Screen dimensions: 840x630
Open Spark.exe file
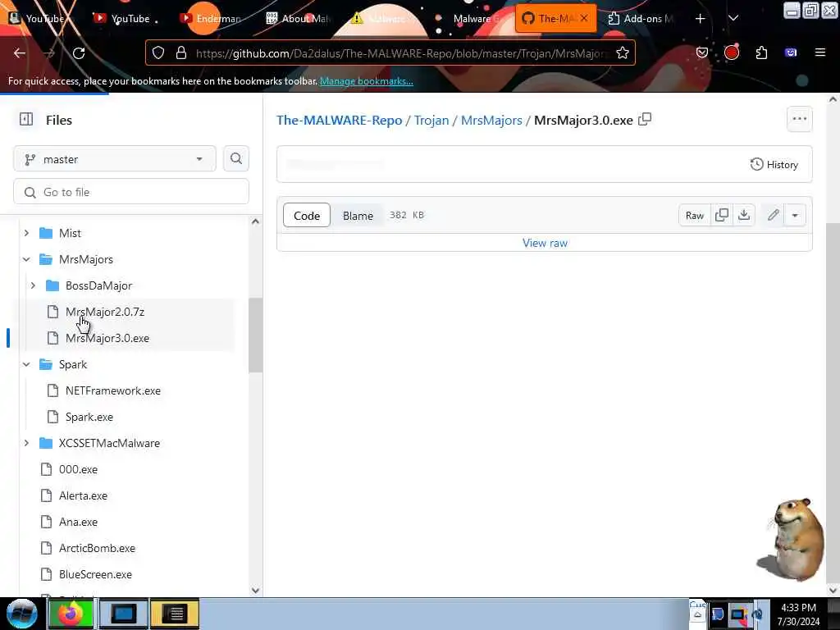[x=89, y=417]
